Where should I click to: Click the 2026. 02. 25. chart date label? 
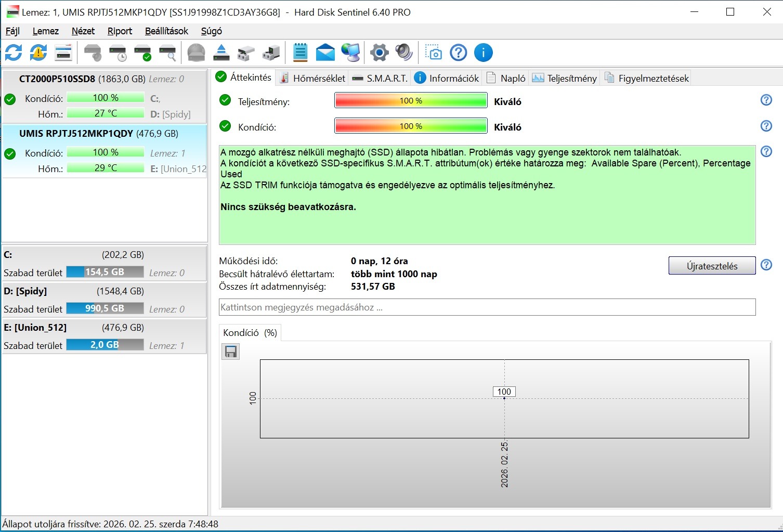tap(504, 464)
